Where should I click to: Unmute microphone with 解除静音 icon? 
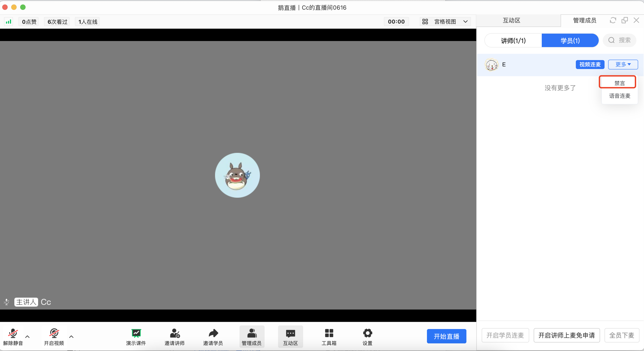[13, 336]
